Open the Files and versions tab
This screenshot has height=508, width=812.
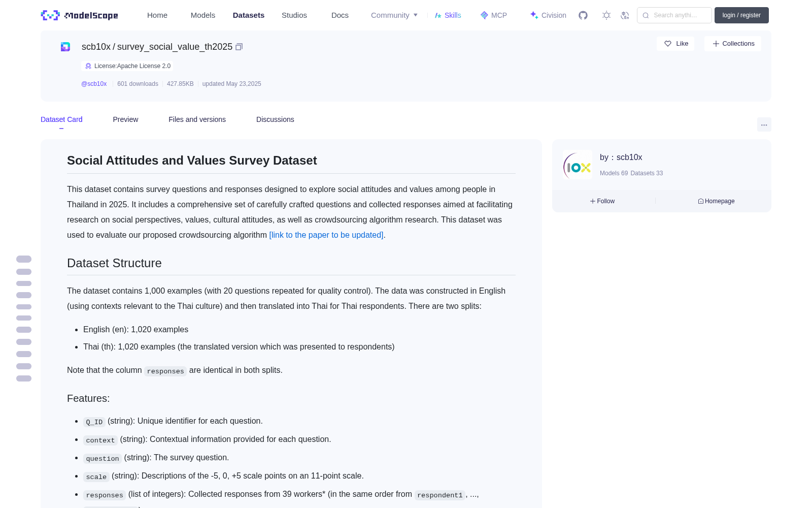pyautogui.click(x=197, y=119)
